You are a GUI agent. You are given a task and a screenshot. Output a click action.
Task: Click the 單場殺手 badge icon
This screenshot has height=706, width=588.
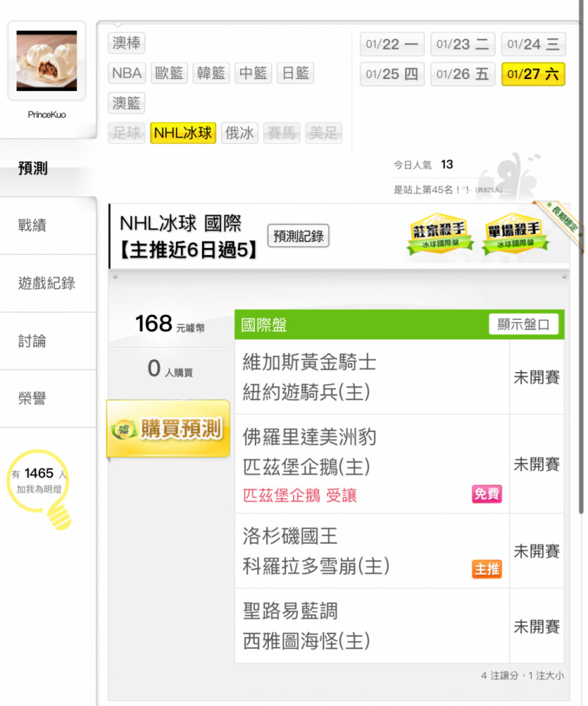coord(515,234)
